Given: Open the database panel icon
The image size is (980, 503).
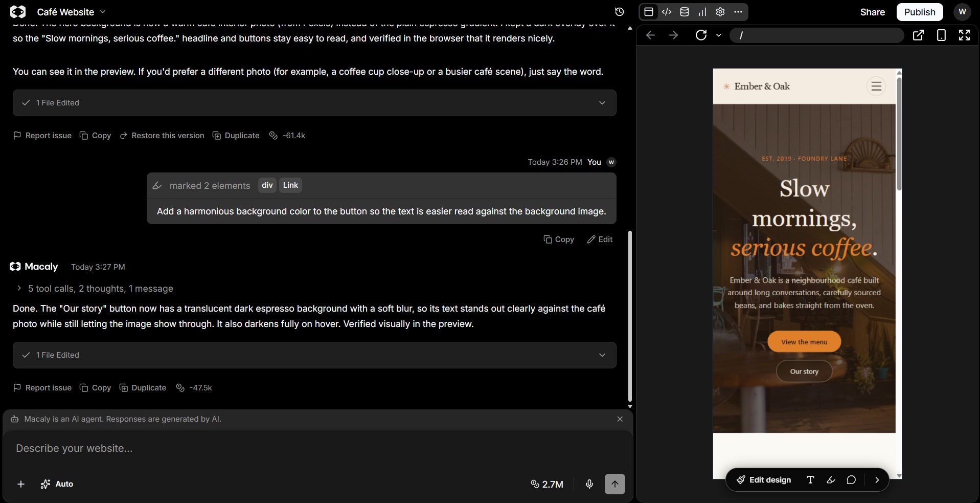Looking at the screenshot, I should 685,12.
